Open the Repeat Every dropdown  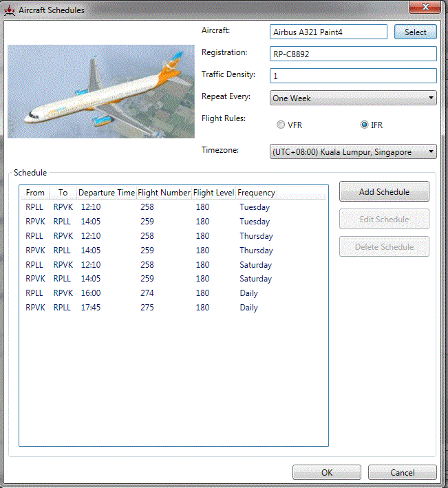point(353,98)
